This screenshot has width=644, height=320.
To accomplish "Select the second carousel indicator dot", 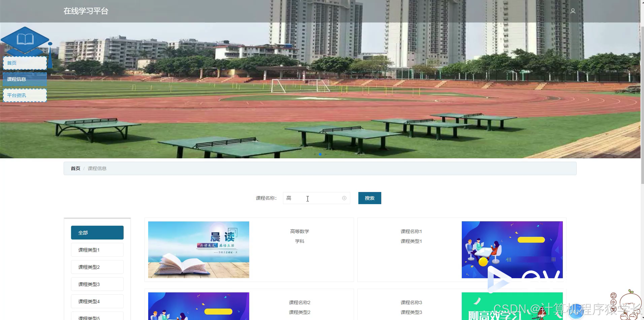I will click(x=320, y=154).
